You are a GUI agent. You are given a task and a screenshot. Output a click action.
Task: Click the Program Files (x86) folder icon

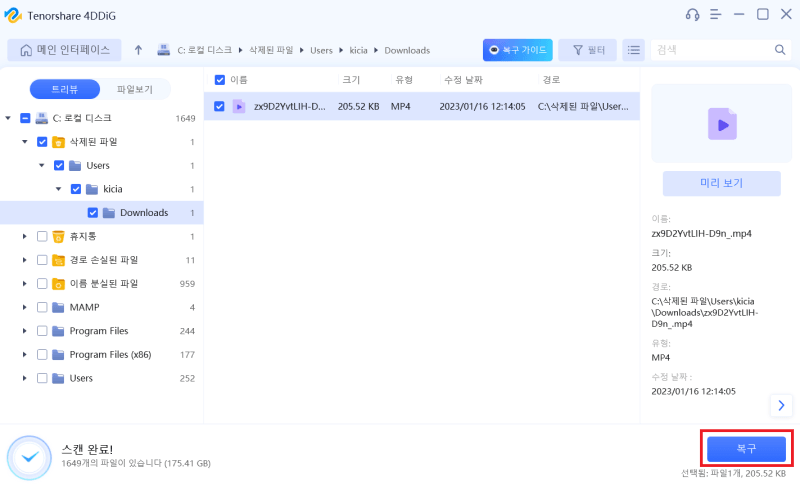(59, 354)
